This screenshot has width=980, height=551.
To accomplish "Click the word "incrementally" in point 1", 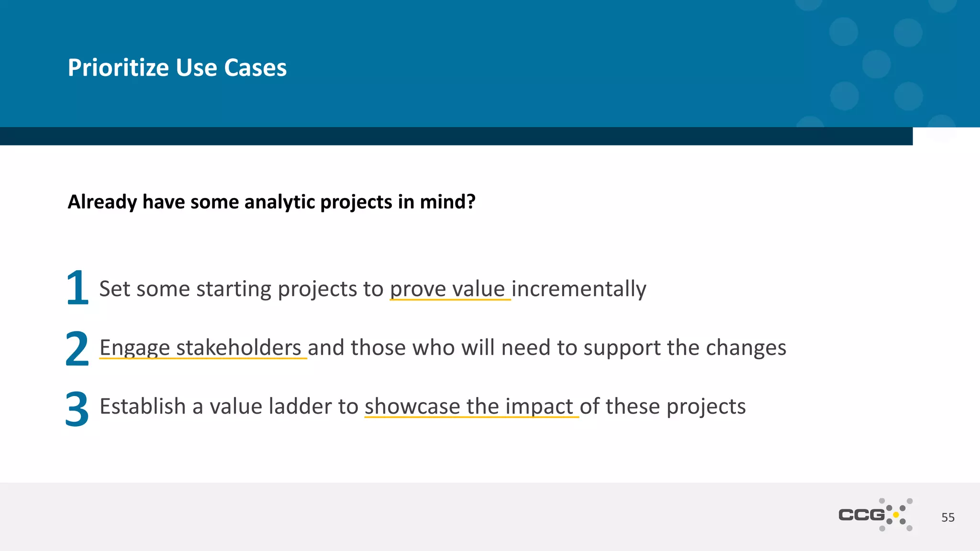I will (x=579, y=289).
